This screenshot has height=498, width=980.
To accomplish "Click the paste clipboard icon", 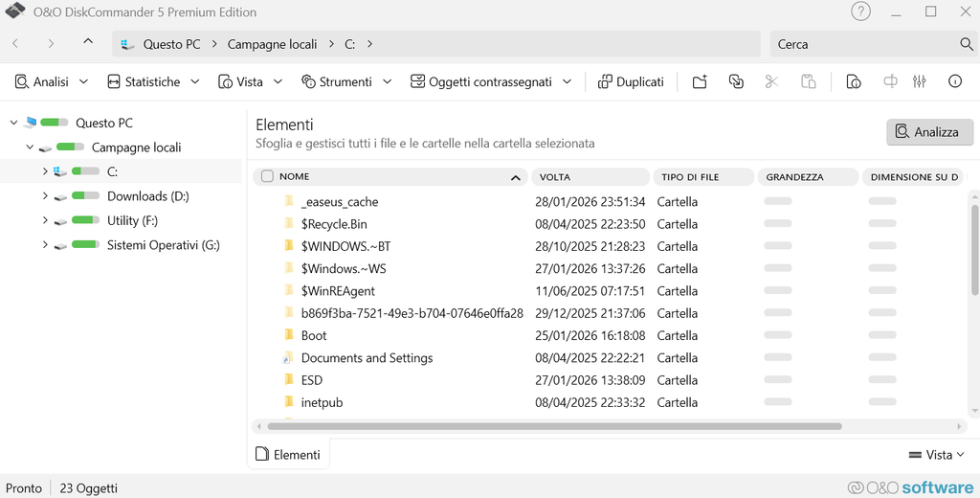I will click(x=808, y=81).
